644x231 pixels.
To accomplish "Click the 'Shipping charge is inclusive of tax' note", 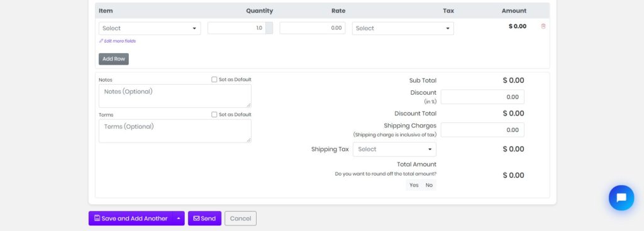I will click(x=395, y=135).
